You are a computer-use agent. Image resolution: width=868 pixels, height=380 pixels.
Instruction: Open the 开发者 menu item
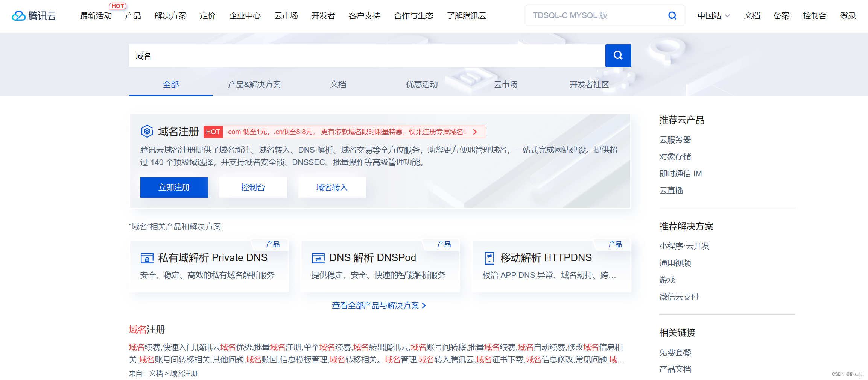point(323,16)
